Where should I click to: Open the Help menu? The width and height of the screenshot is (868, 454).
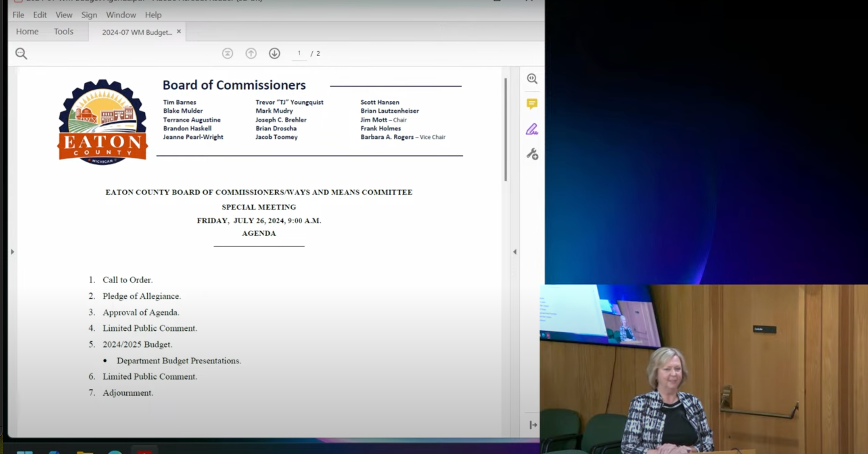click(x=153, y=15)
